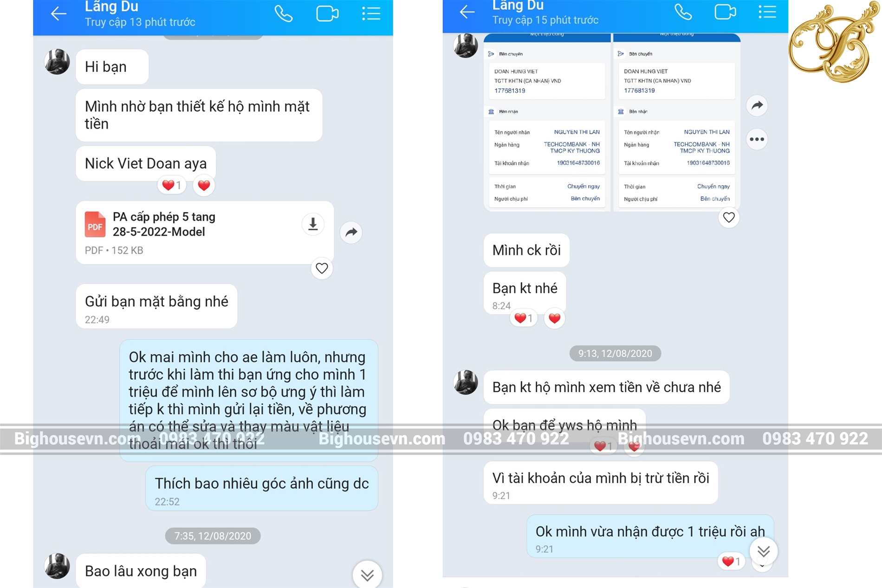This screenshot has height=588, width=882.
Task: Open the options menu in right chat header
Action: (x=767, y=11)
